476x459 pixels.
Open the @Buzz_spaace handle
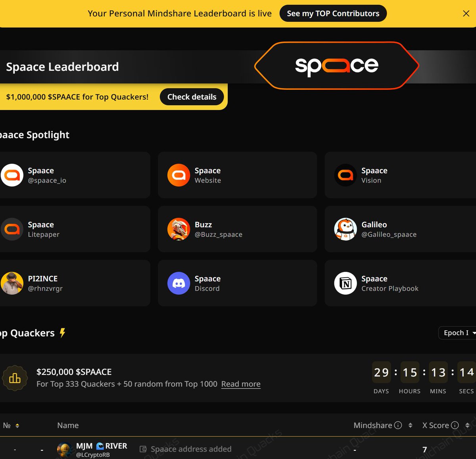219,234
